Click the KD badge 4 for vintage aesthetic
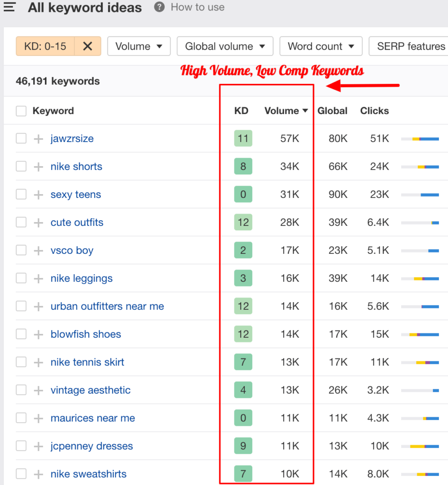This screenshot has height=485, width=448. click(x=243, y=390)
